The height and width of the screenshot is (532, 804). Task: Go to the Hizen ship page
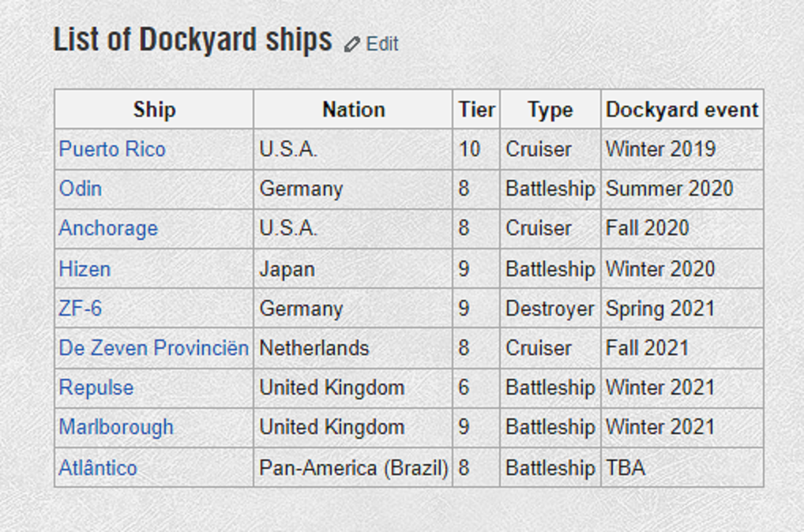tap(85, 268)
